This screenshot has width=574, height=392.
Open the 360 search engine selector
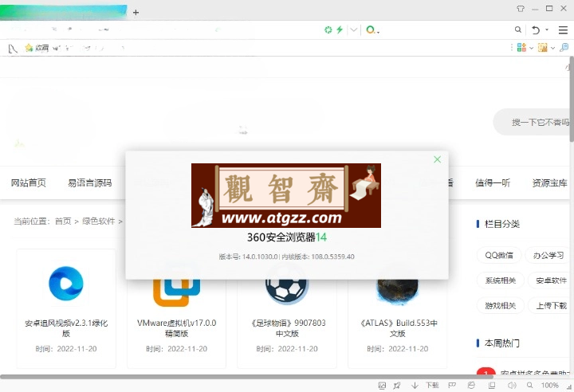coord(372,29)
